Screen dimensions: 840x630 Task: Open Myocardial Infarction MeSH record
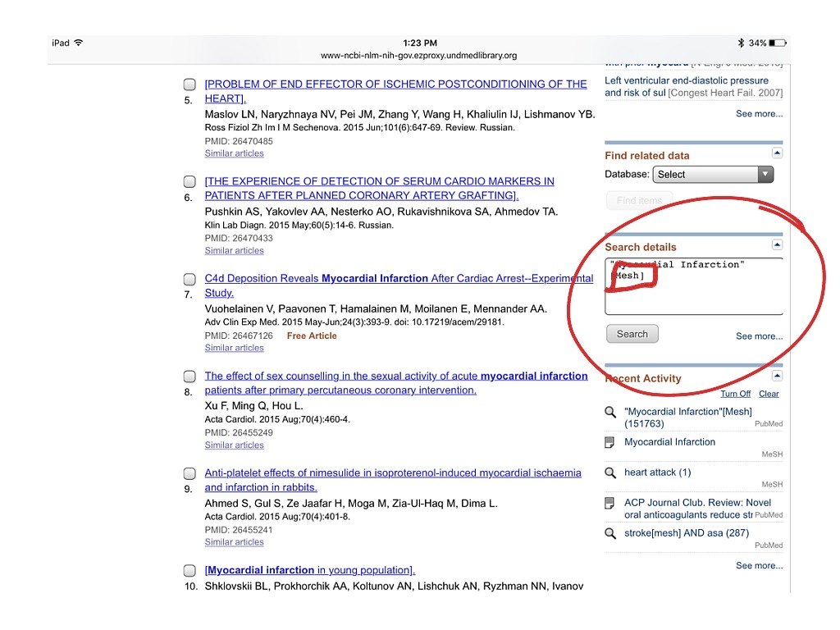(669, 442)
